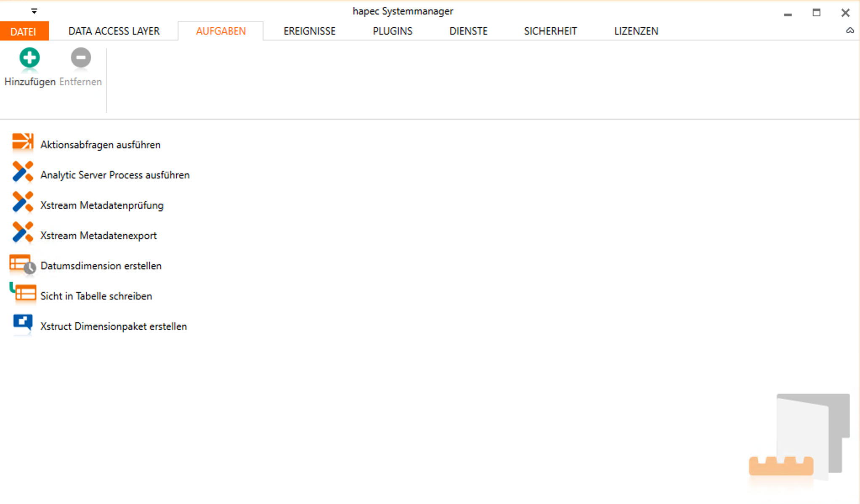Click the Sicht in Tabelle schreiben icon
860x504 pixels.
click(x=22, y=293)
